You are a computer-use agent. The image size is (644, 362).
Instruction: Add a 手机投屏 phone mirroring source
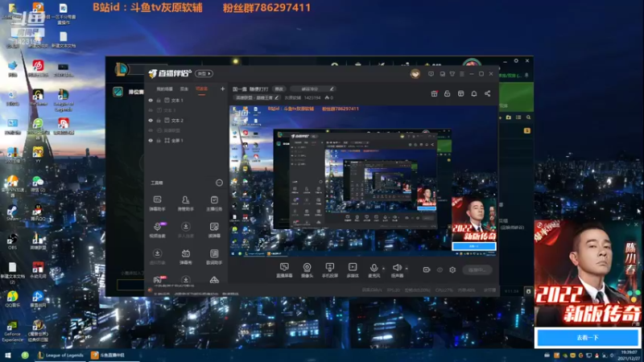click(x=330, y=270)
